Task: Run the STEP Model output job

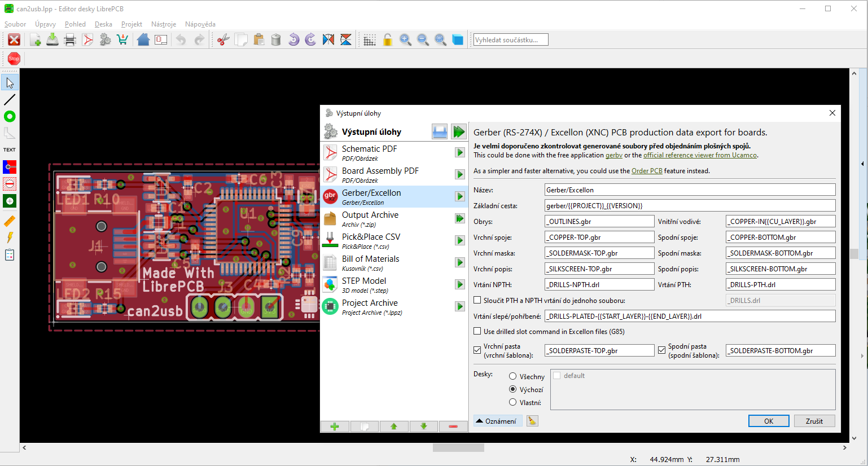Action: coord(460,284)
